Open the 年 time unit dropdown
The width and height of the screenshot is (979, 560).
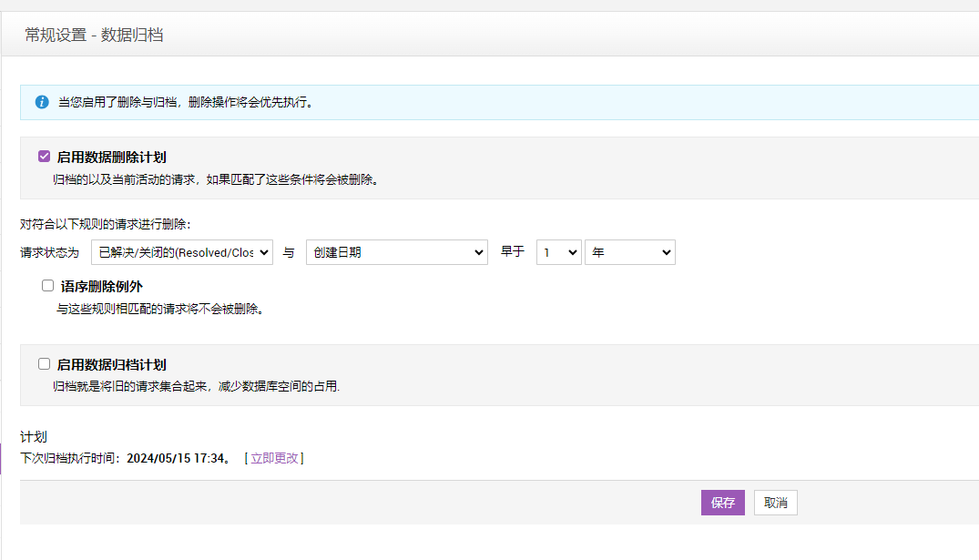pyautogui.click(x=629, y=252)
